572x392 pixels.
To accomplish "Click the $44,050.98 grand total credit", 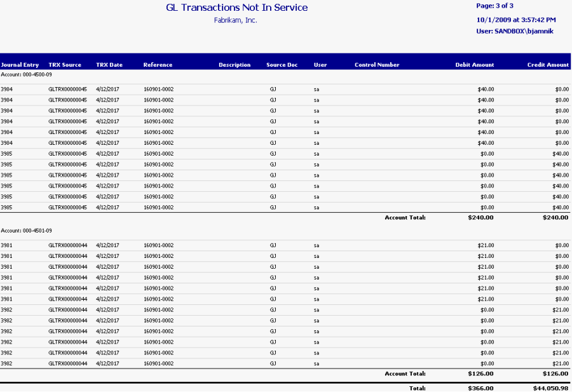I will [x=550, y=388].
